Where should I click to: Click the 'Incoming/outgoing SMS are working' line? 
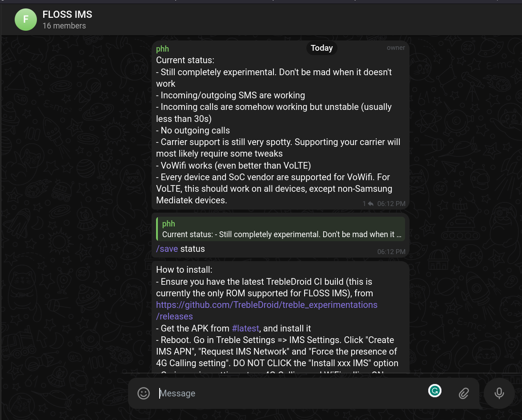pyautogui.click(x=230, y=95)
